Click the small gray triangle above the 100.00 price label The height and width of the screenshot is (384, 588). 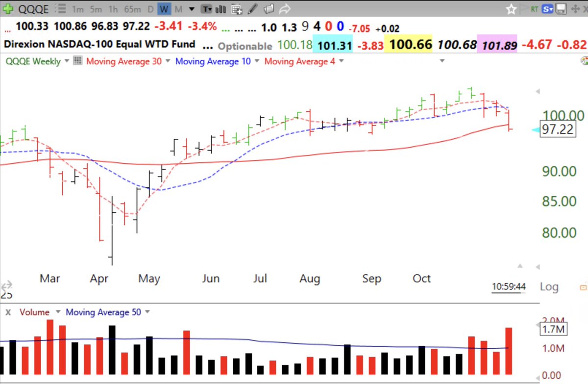[x=539, y=92]
